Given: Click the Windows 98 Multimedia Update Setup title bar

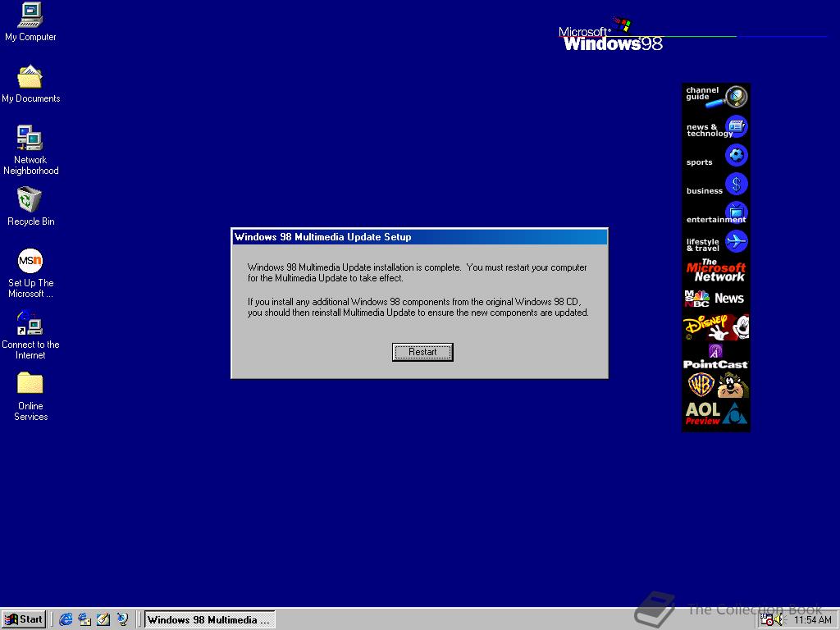Looking at the screenshot, I should click(419, 237).
